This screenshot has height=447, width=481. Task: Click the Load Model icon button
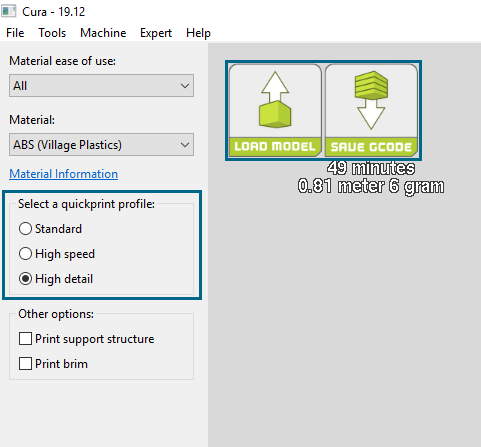(275, 110)
